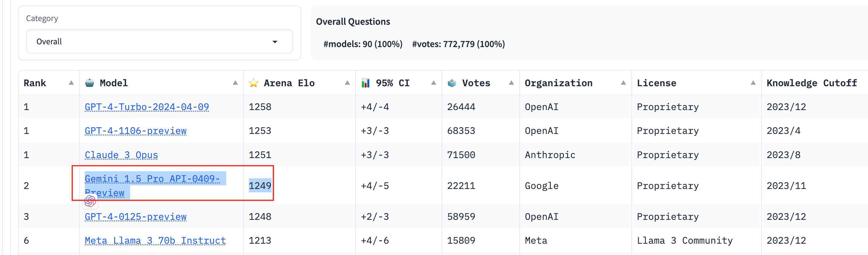Screen dimensions: 868x255
Task: Sort by Rank column arrow
Action: tap(71, 83)
